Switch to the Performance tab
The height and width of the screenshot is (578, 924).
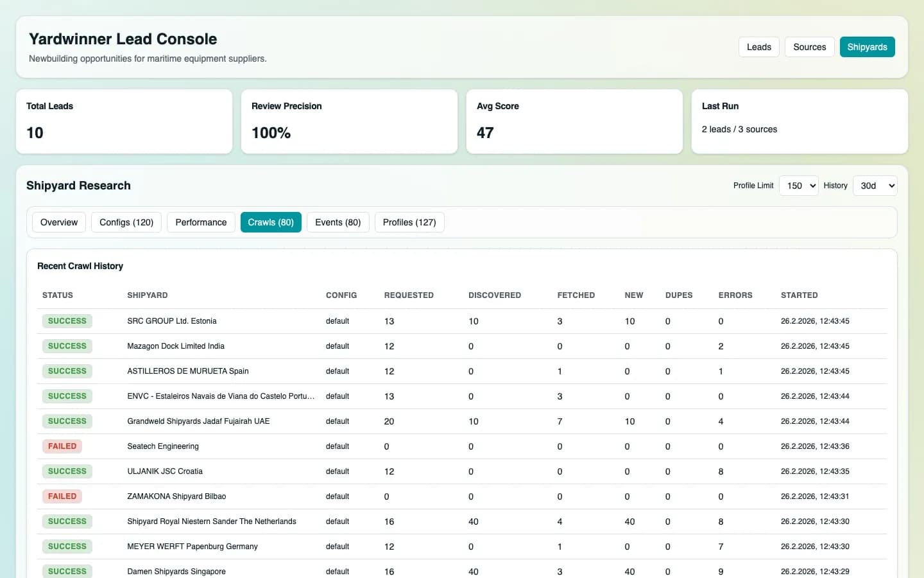[201, 222]
